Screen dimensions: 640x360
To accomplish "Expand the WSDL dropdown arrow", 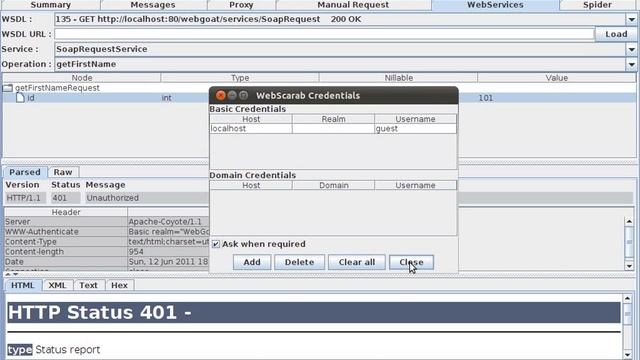I will pos(631,19).
